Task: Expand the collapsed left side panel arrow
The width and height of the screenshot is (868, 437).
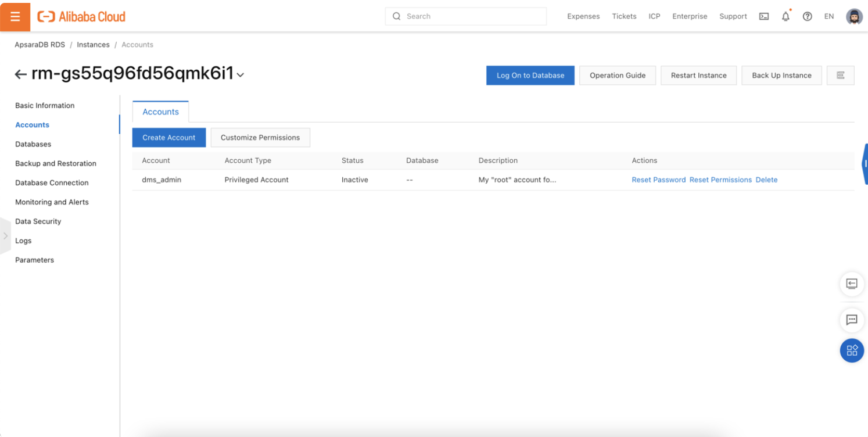Action: [5, 236]
